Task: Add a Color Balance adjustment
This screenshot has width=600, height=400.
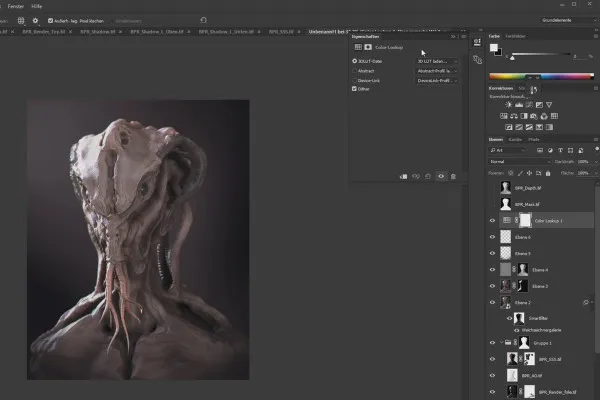Action: pos(514,116)
